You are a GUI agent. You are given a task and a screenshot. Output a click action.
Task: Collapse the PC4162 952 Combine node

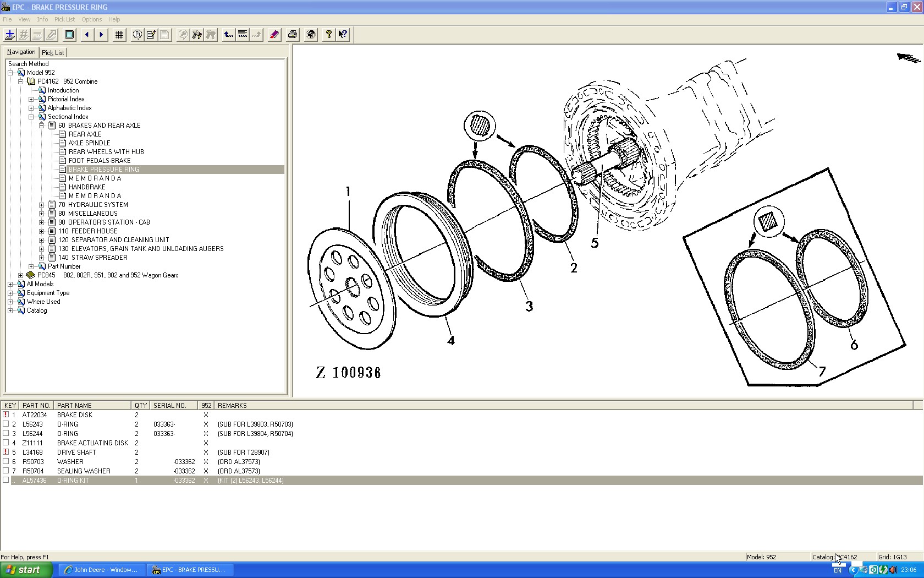pos(21,81)
